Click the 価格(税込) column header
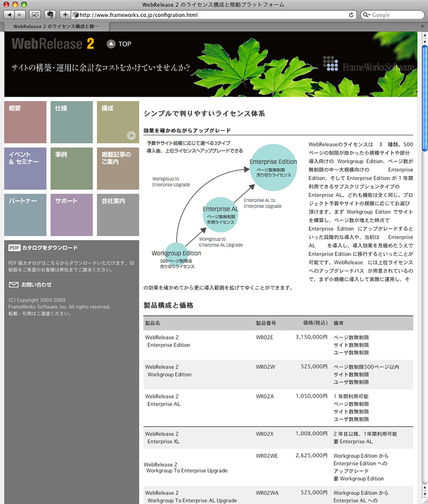 315,323
